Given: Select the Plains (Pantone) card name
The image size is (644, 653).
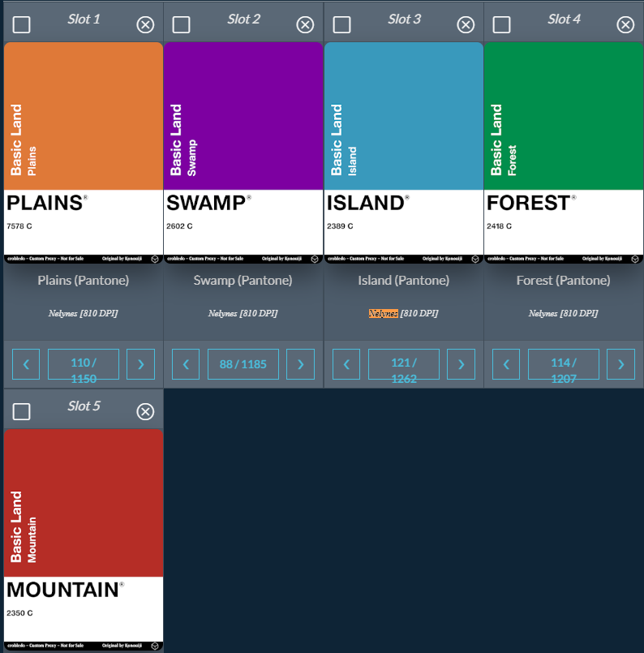Looking at the screenshot, I should pos(84,281).
